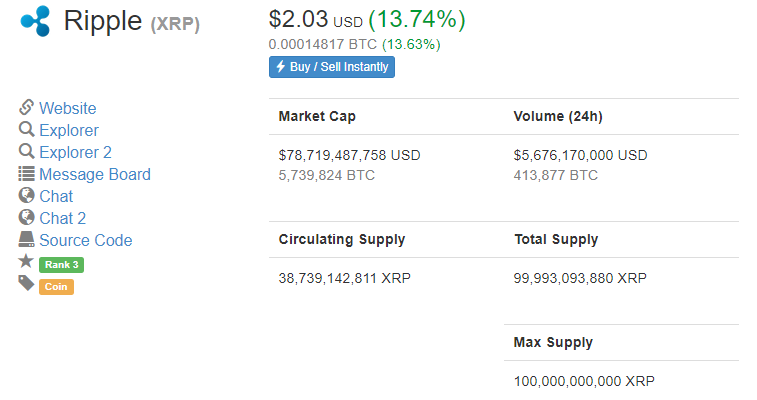The width and height of the screenshot is (757, 400).
Task: Open the Explorer link
Action: click(x=69, y=130)
